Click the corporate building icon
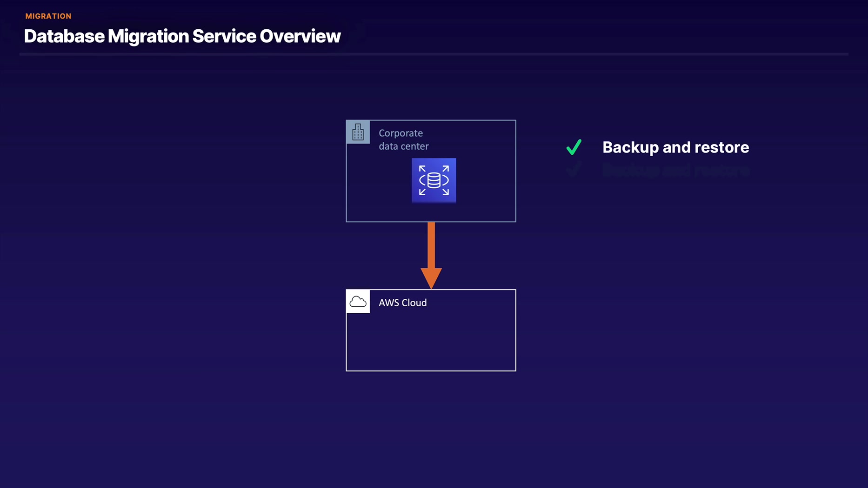Viewport: 868px width, 488px height. [358, 132]
